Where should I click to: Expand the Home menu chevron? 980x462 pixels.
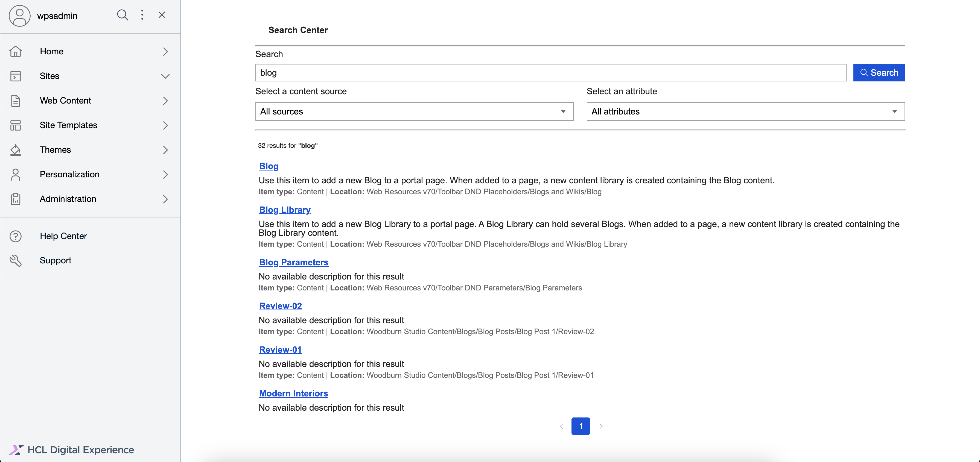(x=165, y=52)
